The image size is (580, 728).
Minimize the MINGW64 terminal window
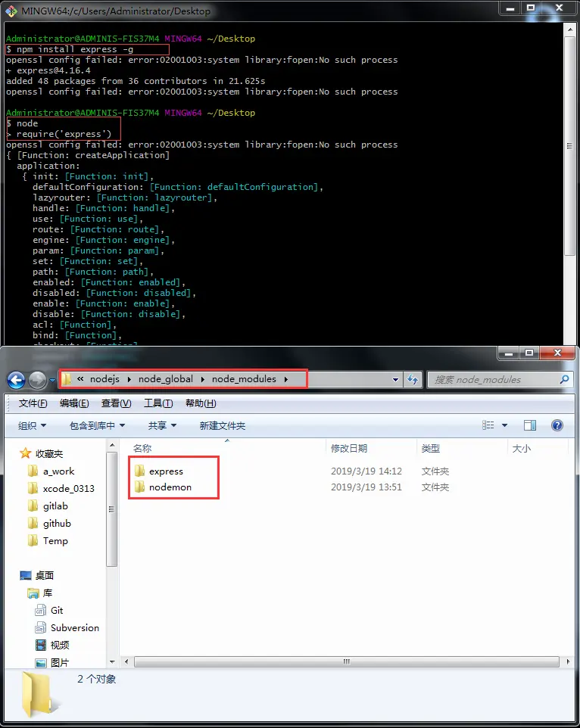pos(510,8)
